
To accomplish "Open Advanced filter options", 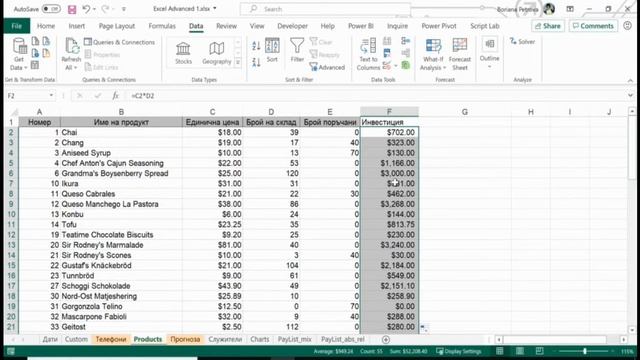I will (x=327, y=67).
